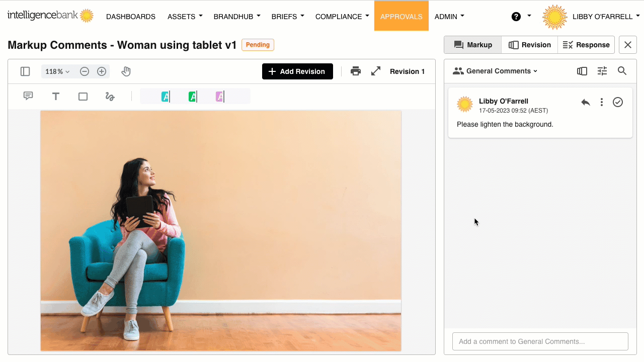644x362 pixels.
Task: Select the comment note annotation tool
Action: pyautogui.click(x=29, y=96)
